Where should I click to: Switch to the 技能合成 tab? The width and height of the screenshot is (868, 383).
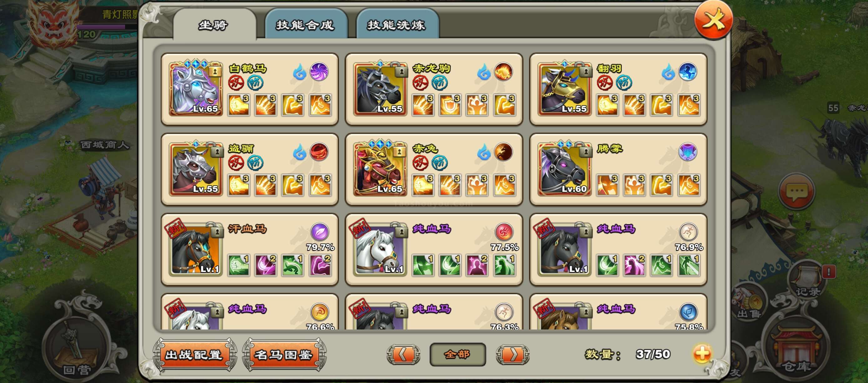pyautogui.click(x=306, y=24)
